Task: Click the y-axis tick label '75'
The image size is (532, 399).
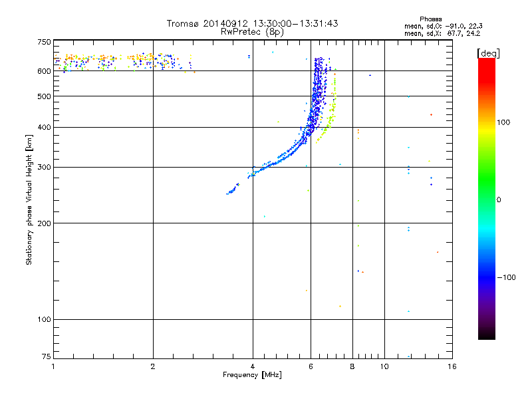Action: coord(47,356)
